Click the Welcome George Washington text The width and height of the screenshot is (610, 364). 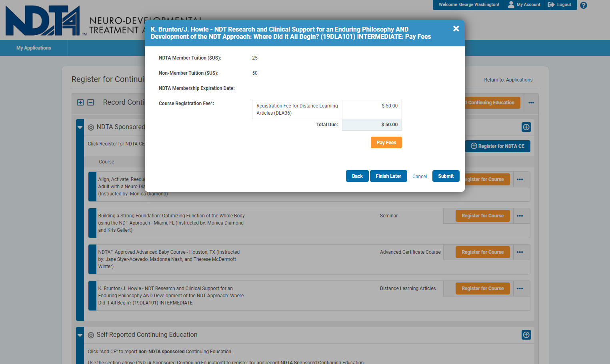coord(469,5)
